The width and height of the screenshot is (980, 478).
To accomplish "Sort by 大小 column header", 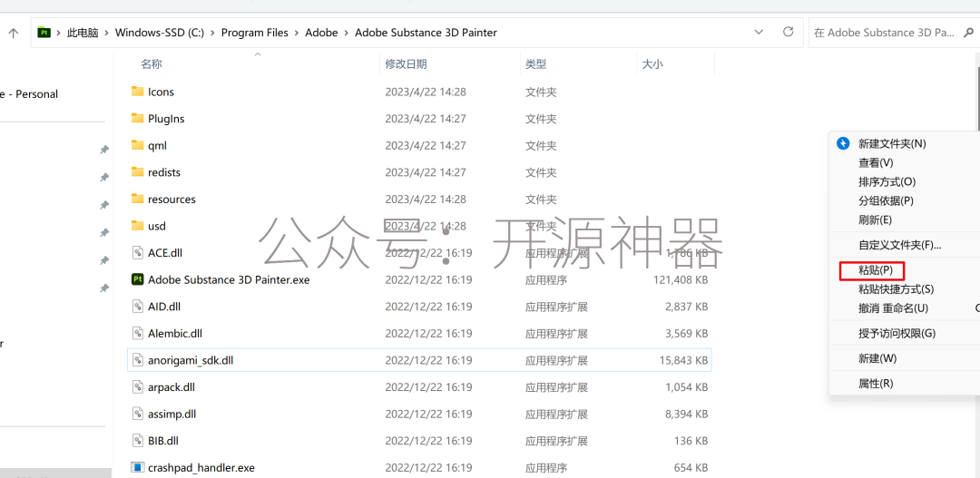I will [652, 63].
